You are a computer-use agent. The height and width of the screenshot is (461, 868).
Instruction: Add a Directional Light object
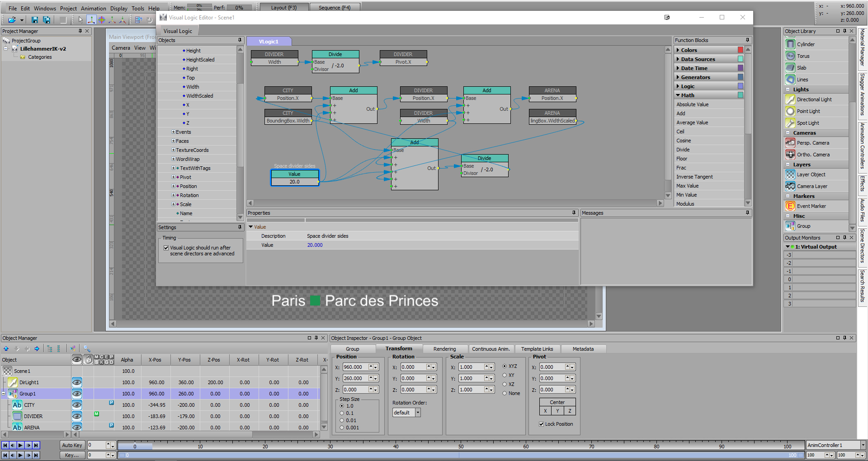click(814, 99)
